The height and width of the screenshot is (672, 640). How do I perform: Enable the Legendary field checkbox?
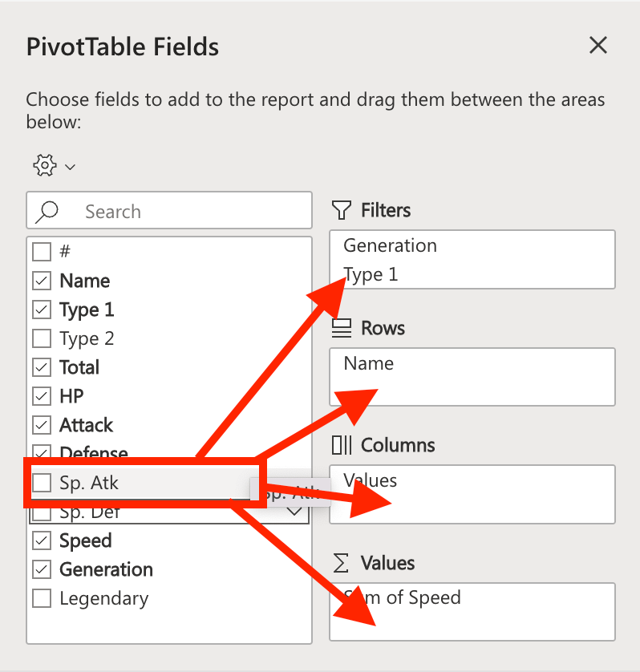coord(41,598)
